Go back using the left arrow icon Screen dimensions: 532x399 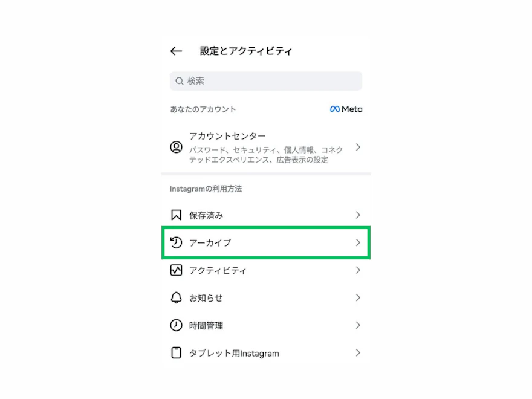click(x=176, y=51)
